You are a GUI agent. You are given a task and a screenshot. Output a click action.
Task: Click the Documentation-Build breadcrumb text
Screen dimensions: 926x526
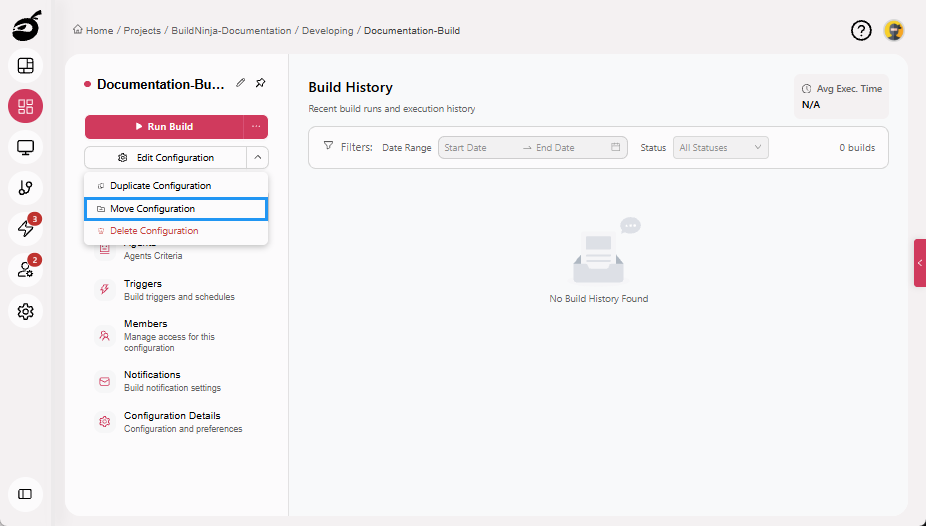tap(412, 30)
